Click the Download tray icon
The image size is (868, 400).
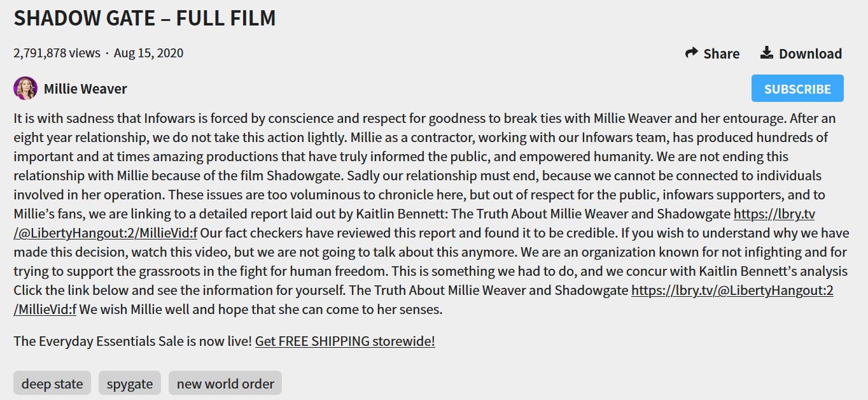[767, 53]
